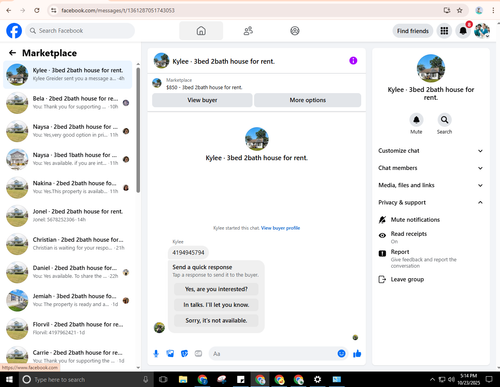Open Bela 2bed 2bath conversation

click(x=68, y=103)
